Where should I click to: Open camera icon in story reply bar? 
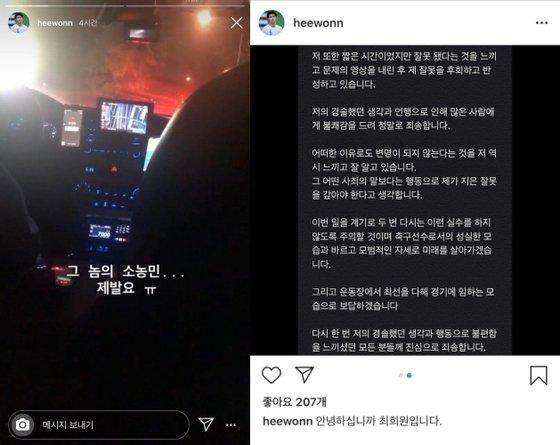pos(22,425)
